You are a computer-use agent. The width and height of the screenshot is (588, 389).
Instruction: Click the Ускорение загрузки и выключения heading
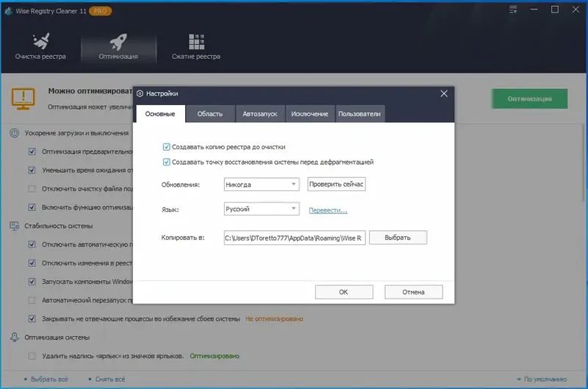76,133
